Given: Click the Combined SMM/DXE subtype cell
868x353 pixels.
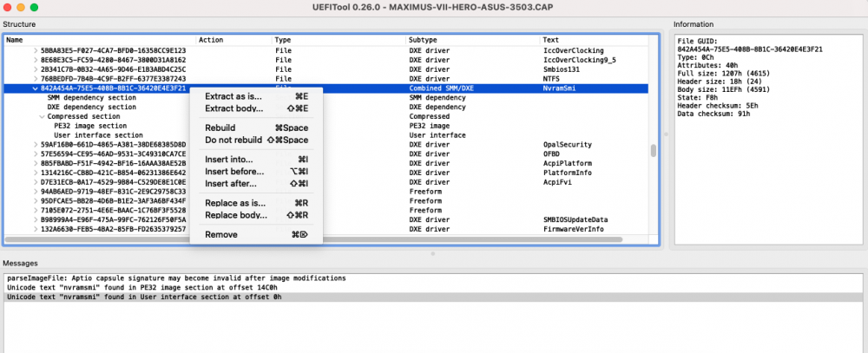Looking at the screenshot, I should point(441,88).
